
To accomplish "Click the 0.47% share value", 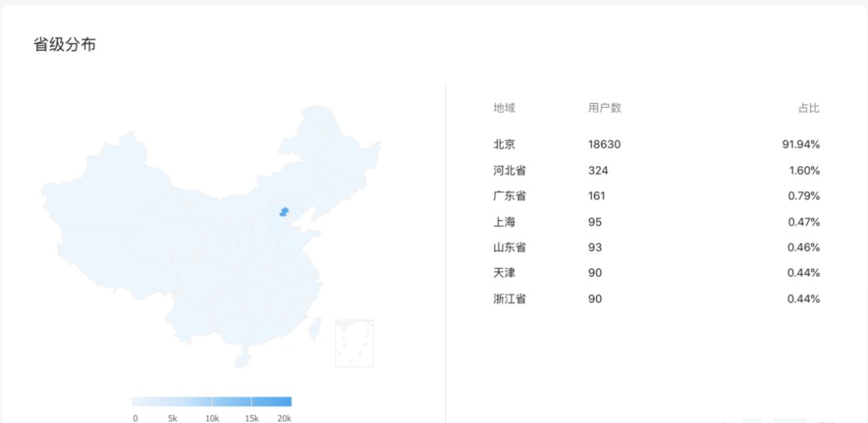I will point(804,222).
